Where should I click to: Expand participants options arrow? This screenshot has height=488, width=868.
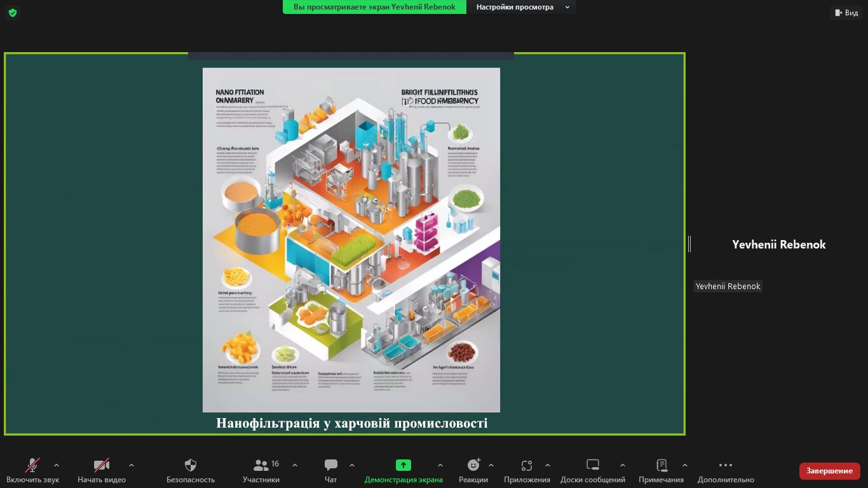point(295,465)
